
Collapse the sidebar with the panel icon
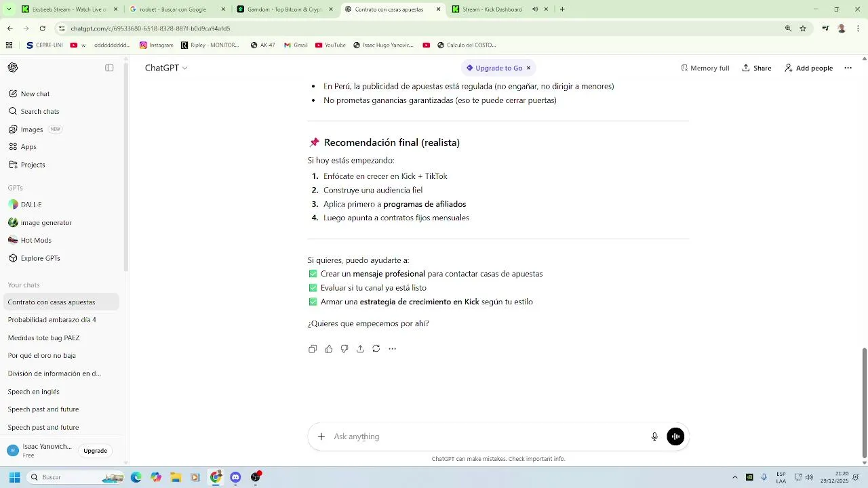(109, 68)
